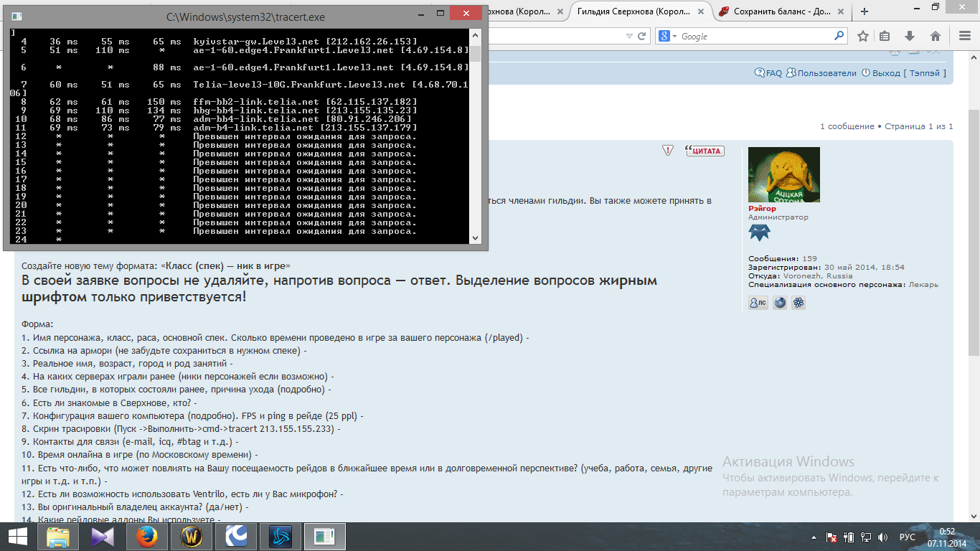Image resolution: width=980 pixels, height=551 pixels.
Task: Open a new Firefox tab
Action: point(864,11)
